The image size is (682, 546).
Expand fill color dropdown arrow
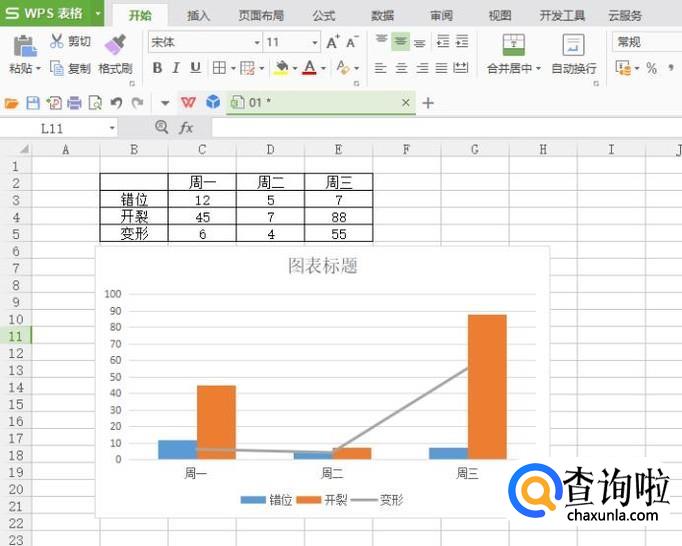(294, 68)
